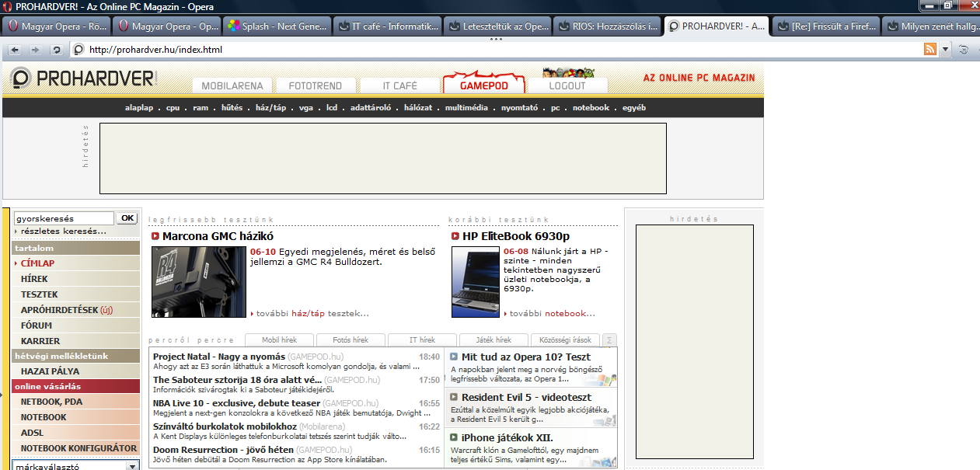Switch to Közösségi írások news tab
Viewport: 980px width, 470px height.
pyautogui.click(x=565, y=339)
